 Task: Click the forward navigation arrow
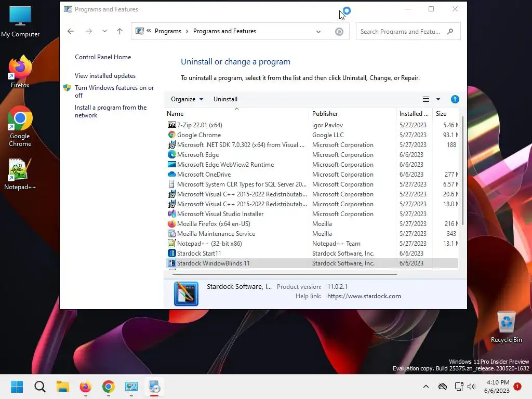click(89, 31)
